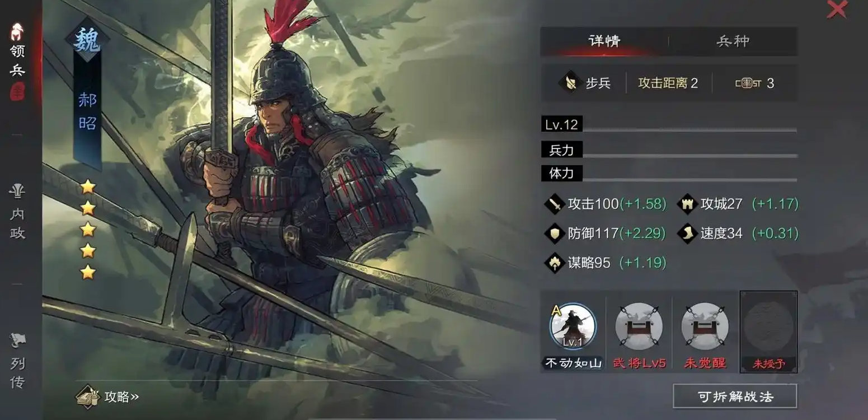This screenshot has height=420, width=868.
Task: Tap the 谋略 strategy stat icon
Action: click(x=555, y=262)
